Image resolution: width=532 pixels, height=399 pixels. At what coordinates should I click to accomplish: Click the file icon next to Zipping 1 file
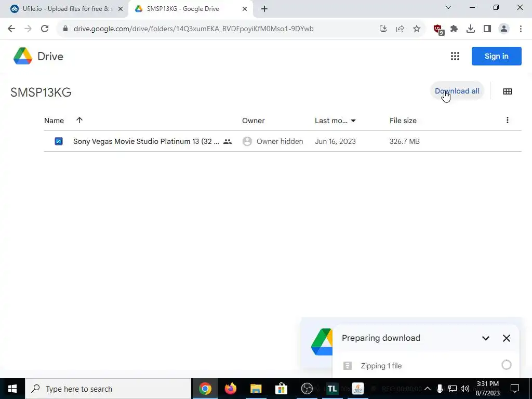coord(348,366)
